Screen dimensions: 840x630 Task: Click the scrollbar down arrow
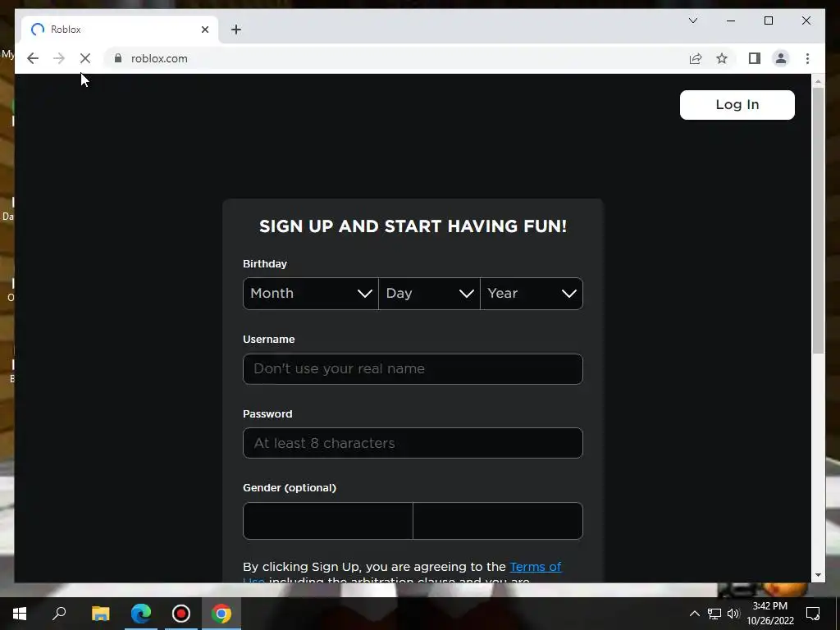[818, 575]
